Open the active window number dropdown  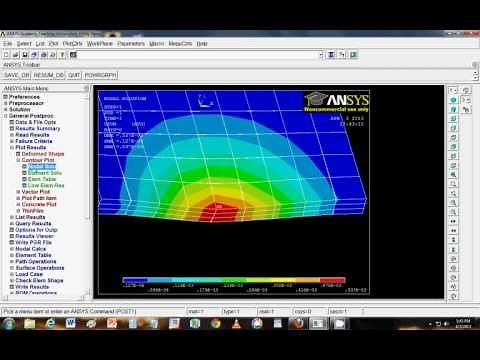tap(453, 90)
